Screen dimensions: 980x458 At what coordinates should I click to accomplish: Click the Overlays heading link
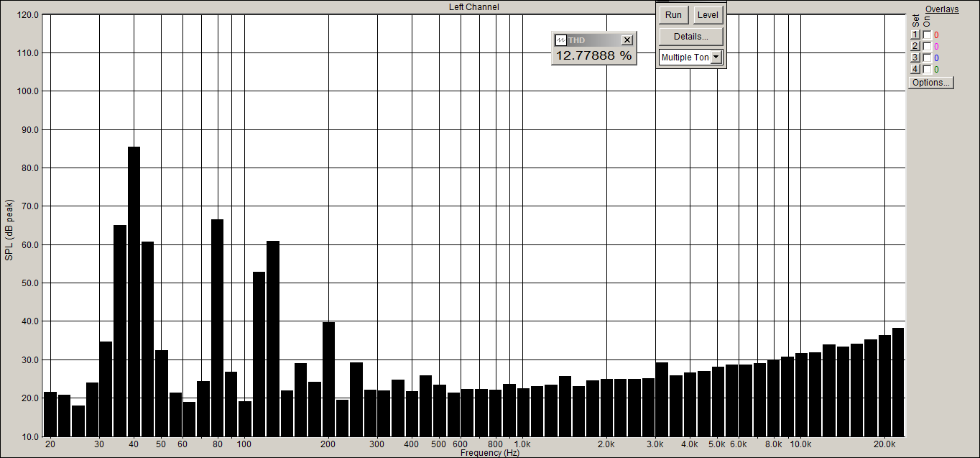(942, 9)
